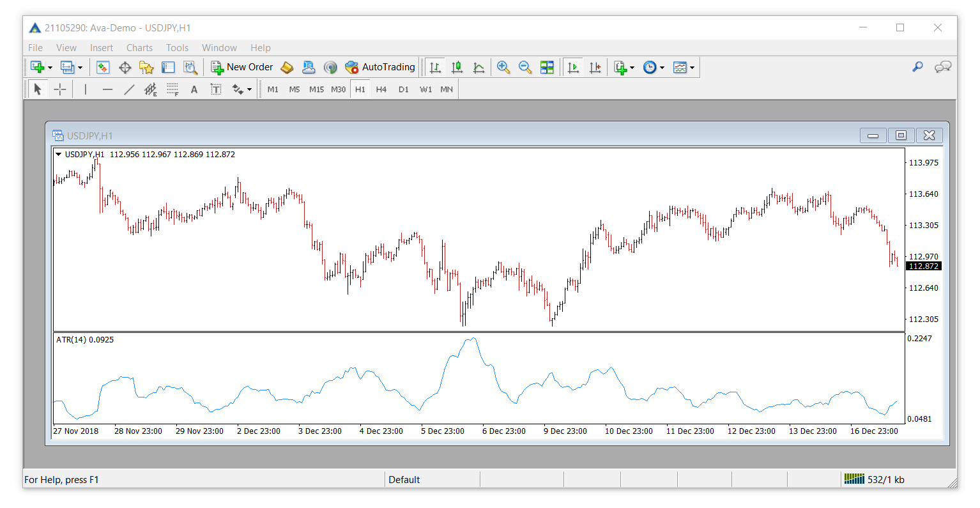Toggle the Market Watch window icon
This screenshot has height=508, width=980.
point(103,67)
